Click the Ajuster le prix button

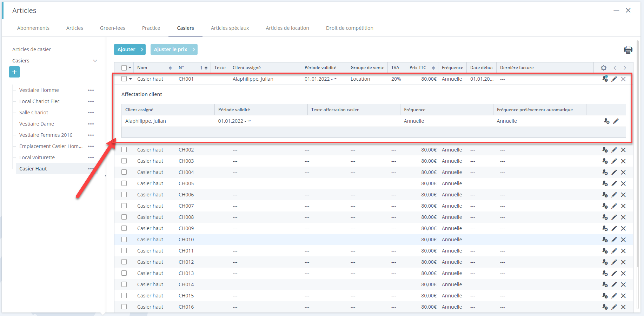pos(174,49)
